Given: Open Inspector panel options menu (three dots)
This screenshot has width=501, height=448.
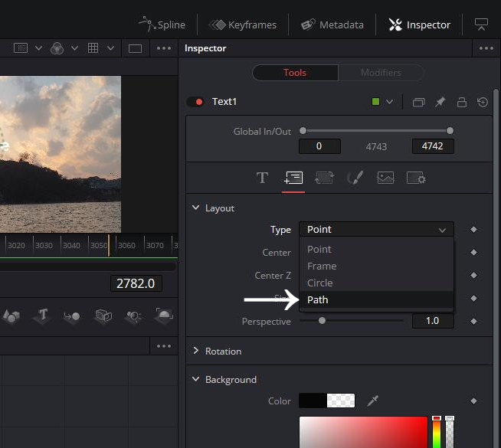Looking at the screenshot, I should click(486, 48).
